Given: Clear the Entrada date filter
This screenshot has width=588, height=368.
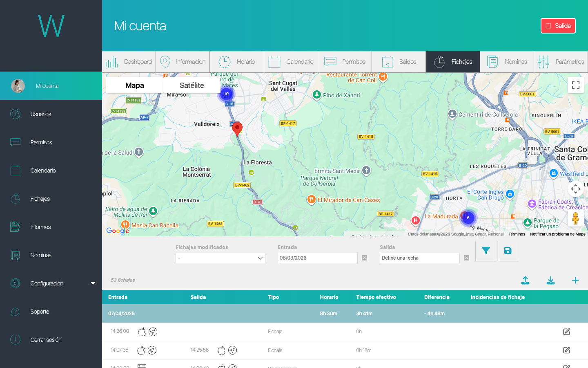Looking at the screenshot, I should 365,258.
